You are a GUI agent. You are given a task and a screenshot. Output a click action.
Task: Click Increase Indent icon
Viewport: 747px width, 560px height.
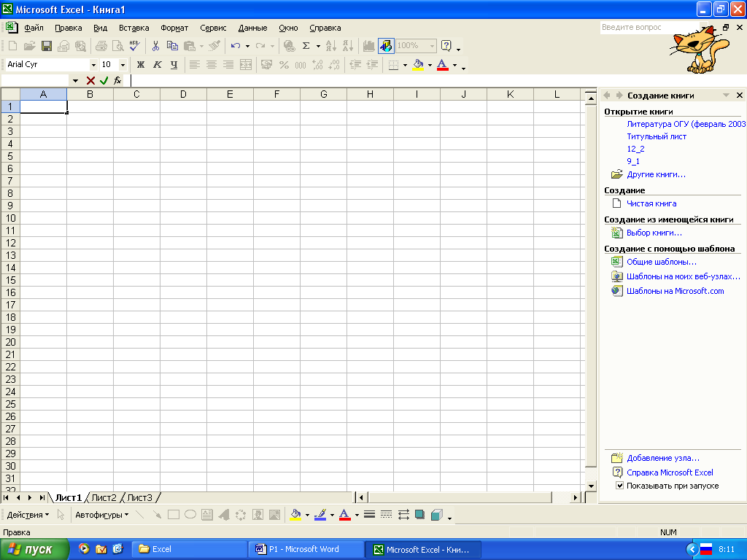pyautogui.click(x=372, y=65)
